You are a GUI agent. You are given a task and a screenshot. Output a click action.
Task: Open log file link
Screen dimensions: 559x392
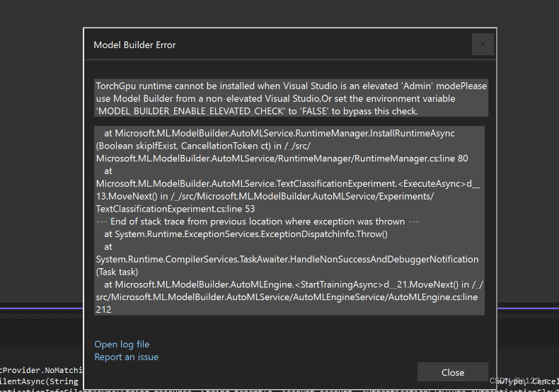click(122, 345)
